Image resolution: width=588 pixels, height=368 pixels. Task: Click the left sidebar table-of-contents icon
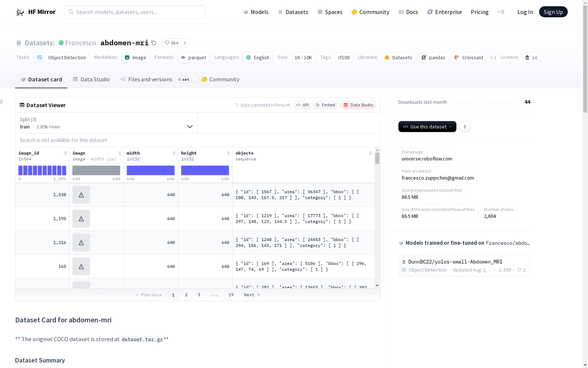tap(2, 102)
